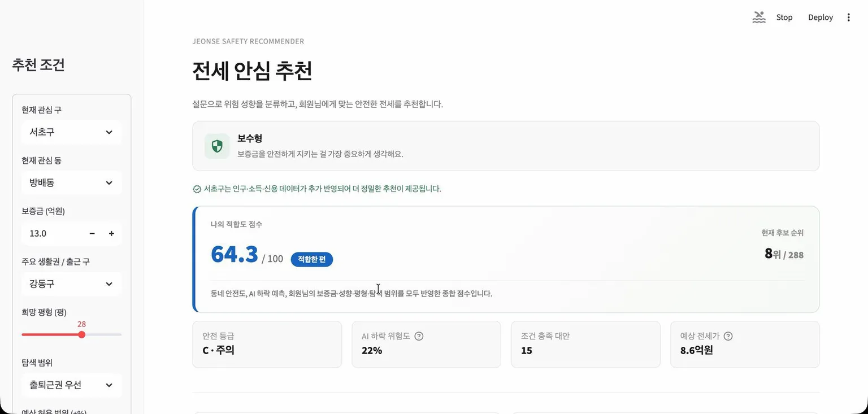
Task: Click the 나의 적합도 점수 label
Action: pos(236,224)
